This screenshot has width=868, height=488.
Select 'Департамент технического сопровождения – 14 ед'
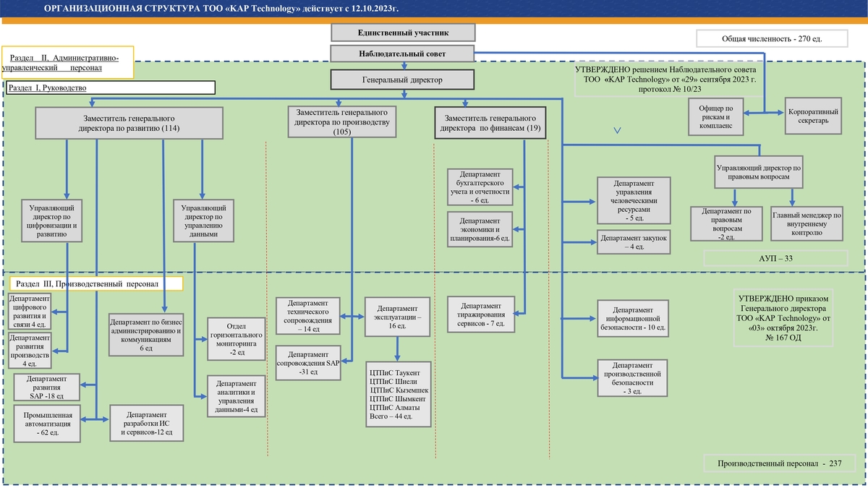[x=310, y=315]
